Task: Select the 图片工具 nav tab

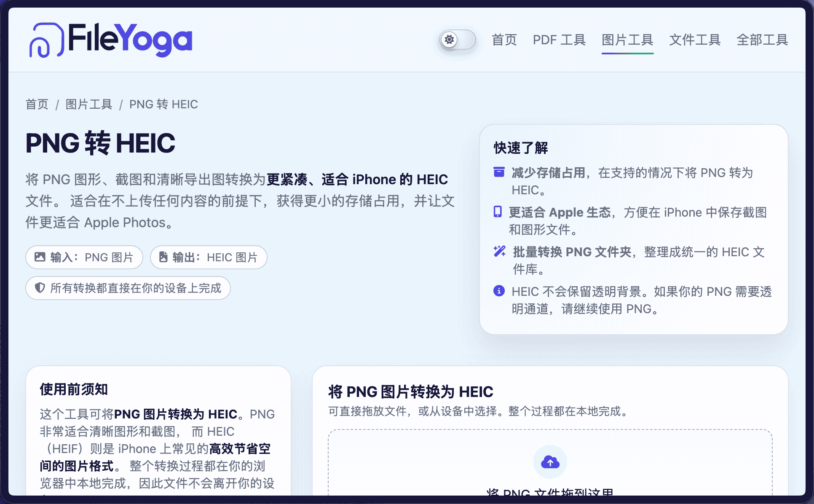Action: (x=627, y=40)
